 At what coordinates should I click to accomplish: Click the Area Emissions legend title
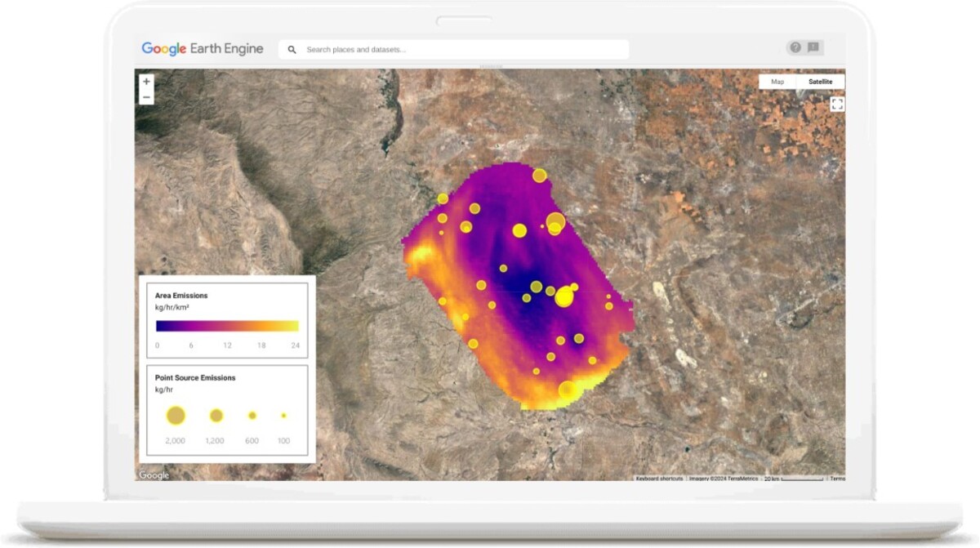[x=181, y=296]
